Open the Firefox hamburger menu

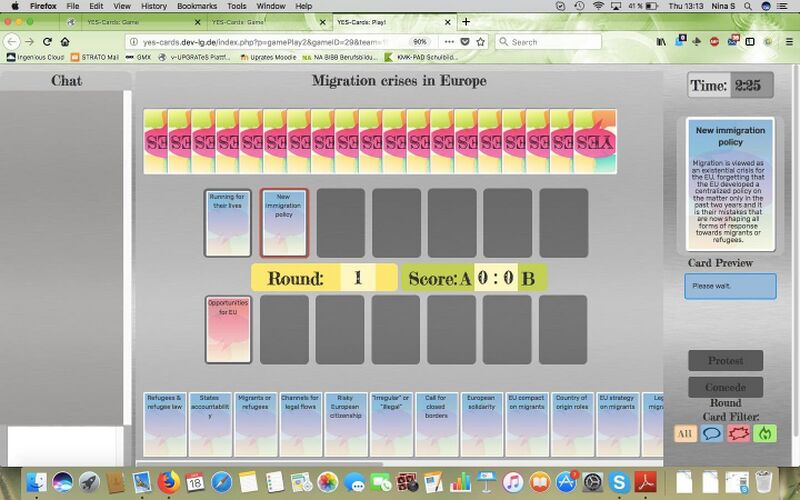click(x=789, y=42)
